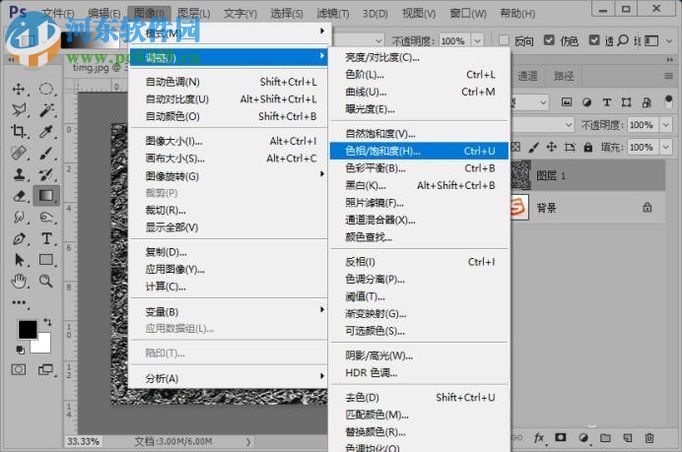Select the Eraser tool
The height and width of the screenshot is (452, 682).
pos(18,196)
